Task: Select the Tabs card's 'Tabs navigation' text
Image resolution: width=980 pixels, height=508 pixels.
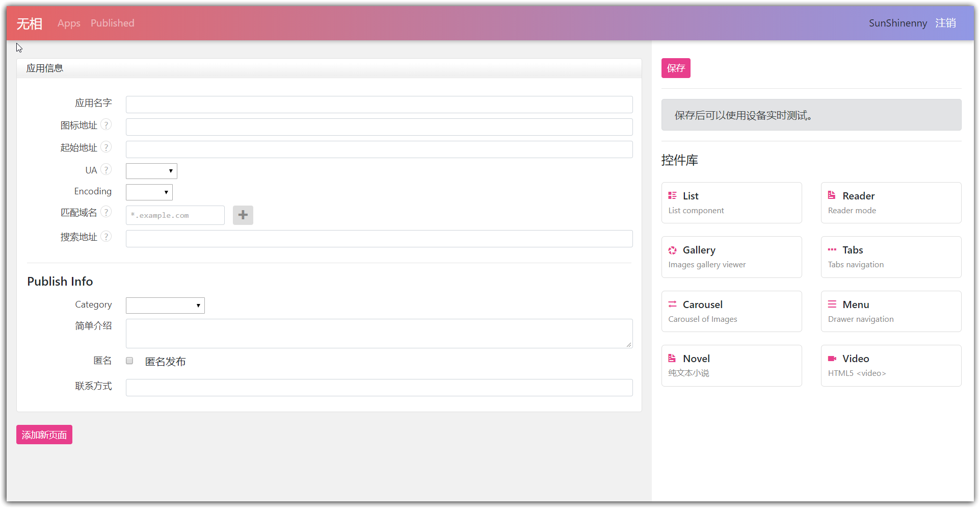Action: [x=856, y=265]
